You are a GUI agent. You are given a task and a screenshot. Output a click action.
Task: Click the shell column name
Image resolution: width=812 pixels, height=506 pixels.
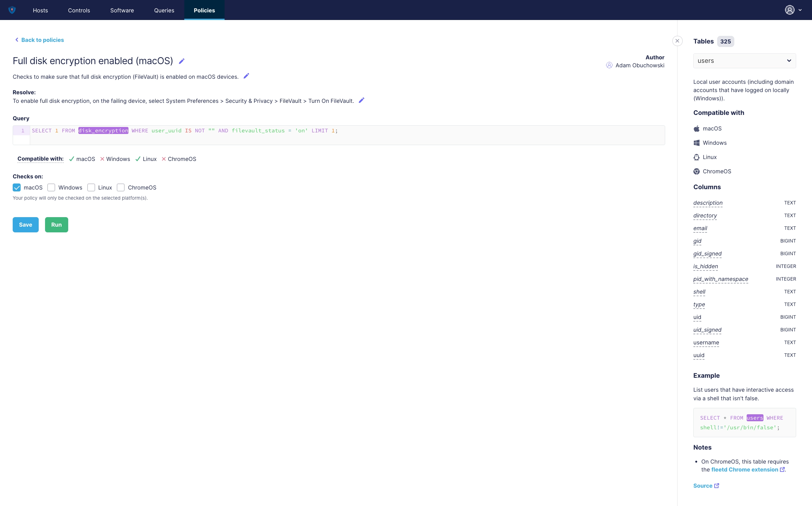click(699, 292)
